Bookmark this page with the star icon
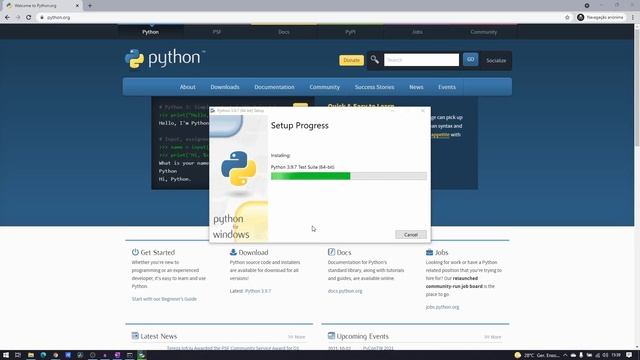640x360 pixels. (567, 18)
